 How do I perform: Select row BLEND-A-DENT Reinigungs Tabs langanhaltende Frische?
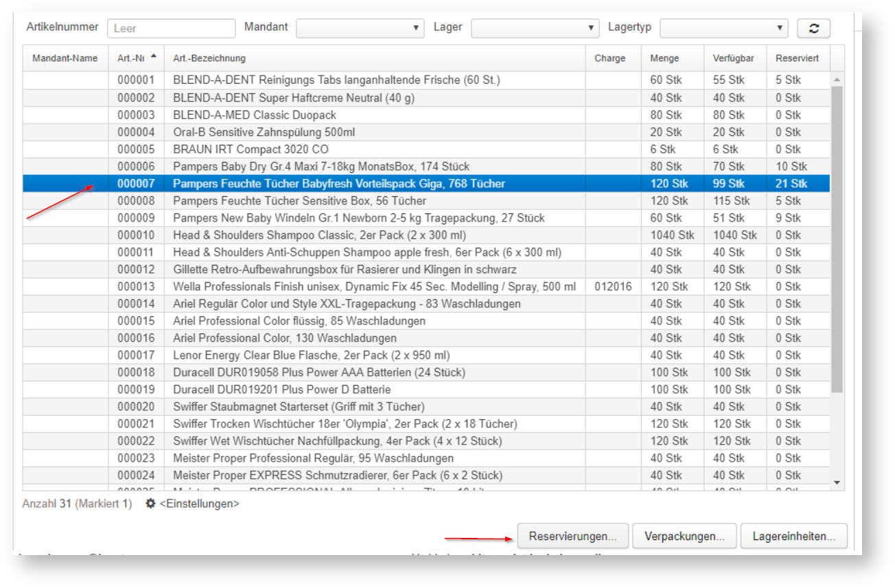[x=426, y=80]
